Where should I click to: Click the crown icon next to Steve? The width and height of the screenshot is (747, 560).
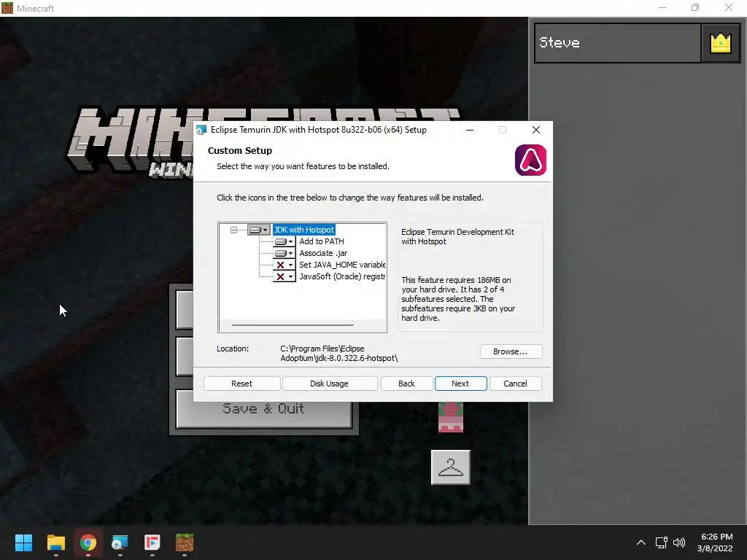tap(720, 43)
